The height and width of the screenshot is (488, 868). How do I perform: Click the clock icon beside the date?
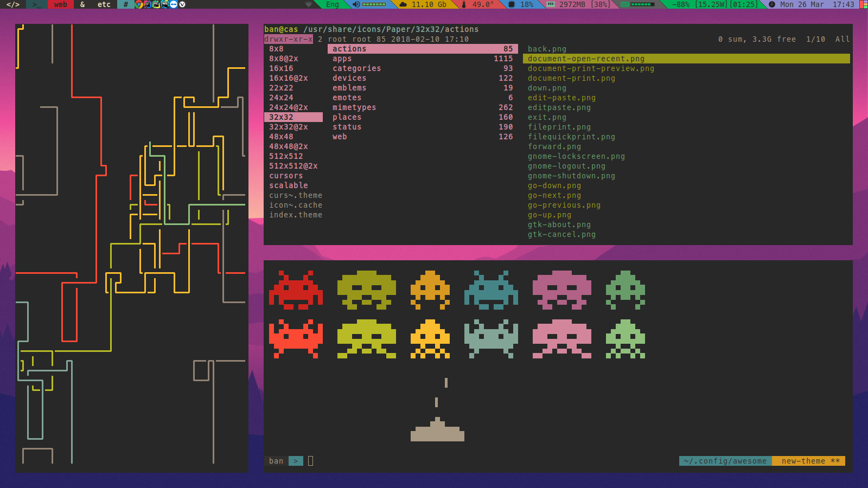[772, 4]
